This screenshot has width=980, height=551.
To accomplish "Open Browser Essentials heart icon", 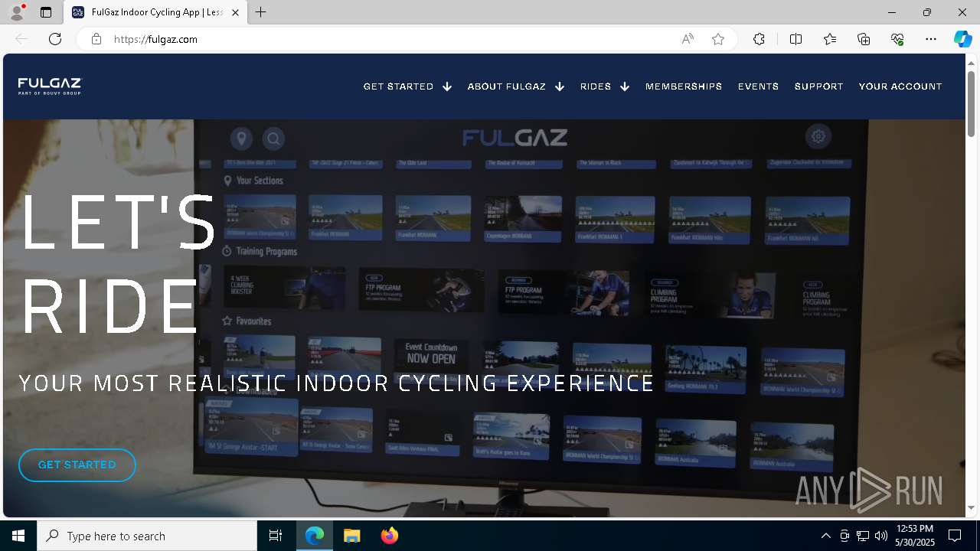I will tap(897, 39).
